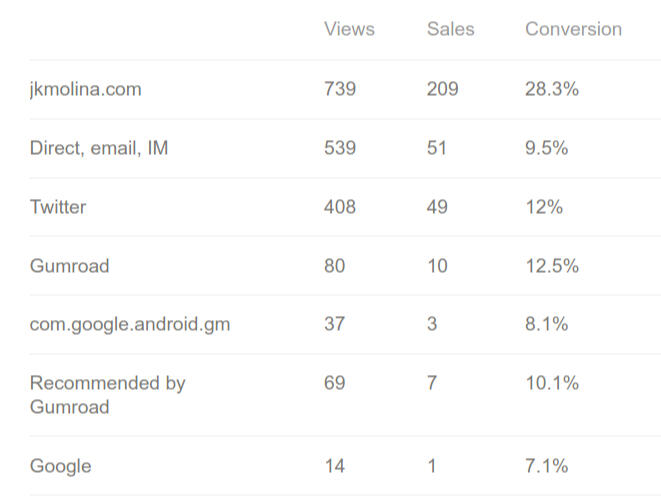The width and height of the screenshot is (661, 498).
Task: Click the Sales column header
Action: (x=450, y=29)
